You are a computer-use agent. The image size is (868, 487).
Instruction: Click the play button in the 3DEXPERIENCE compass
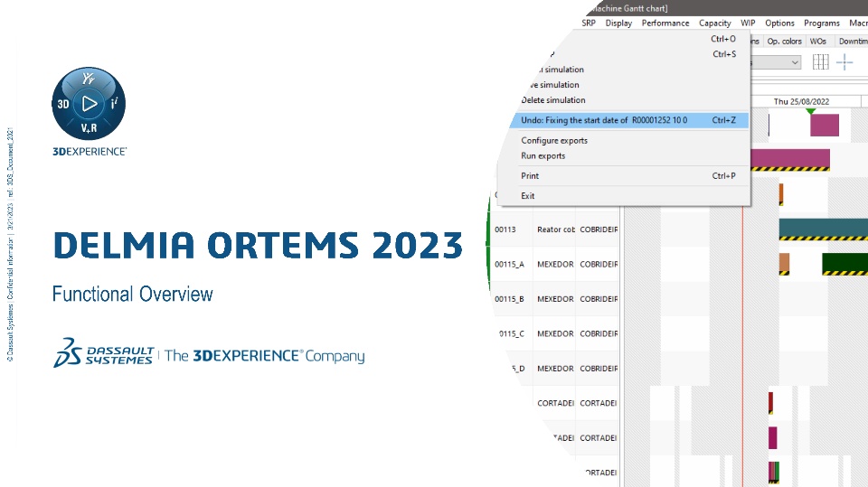(x=89, y=104)
